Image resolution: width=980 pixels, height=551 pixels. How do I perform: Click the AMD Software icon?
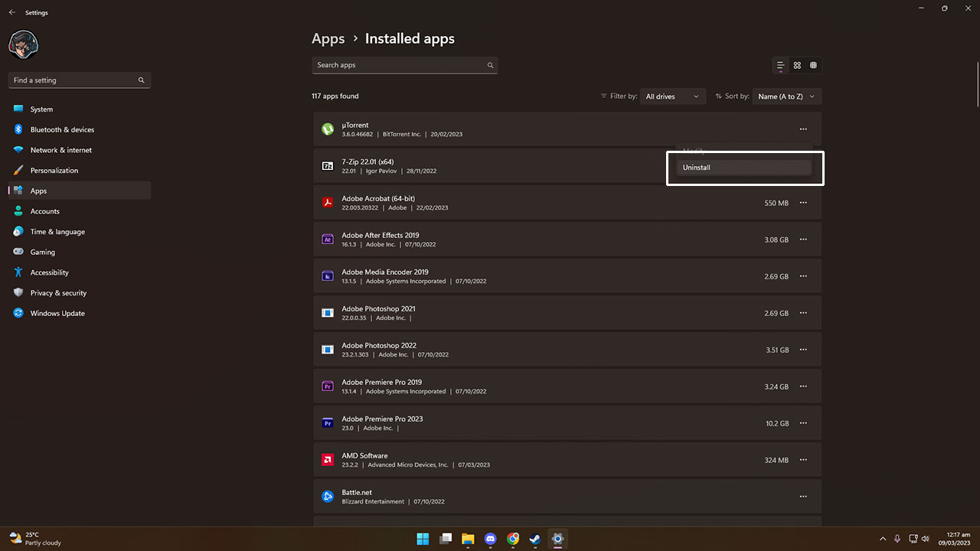(x=328, y=460)
